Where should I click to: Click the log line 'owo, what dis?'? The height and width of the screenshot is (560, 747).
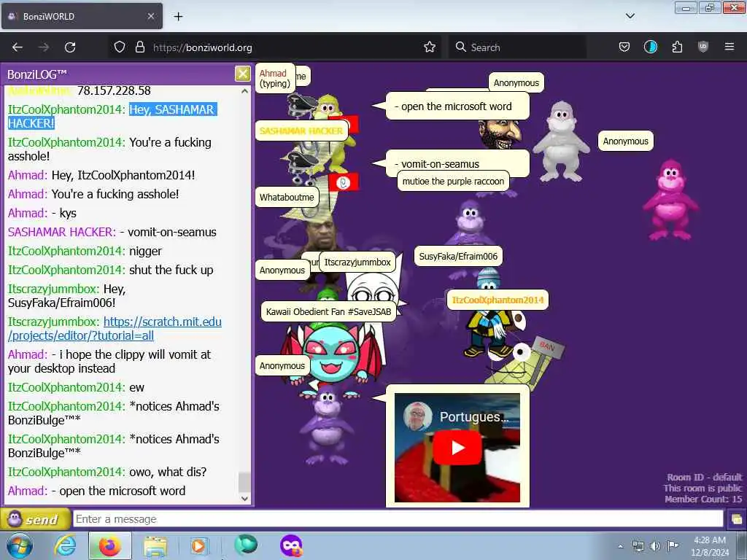[x=168, y=472]
